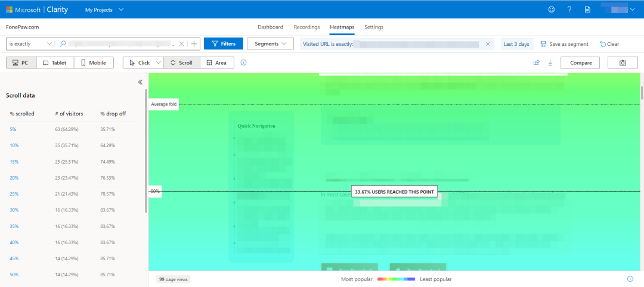
Task: Open the 10% scrolled link
Action: 14,145
